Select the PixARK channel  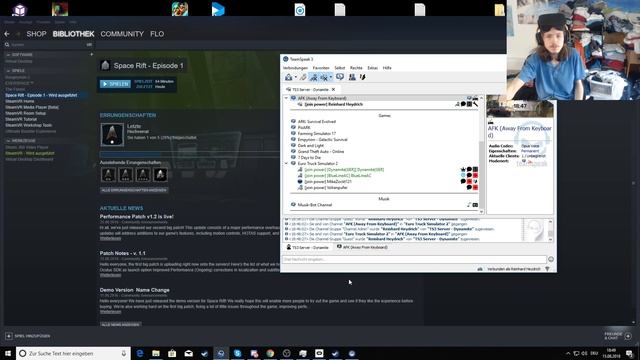(304, 128)
